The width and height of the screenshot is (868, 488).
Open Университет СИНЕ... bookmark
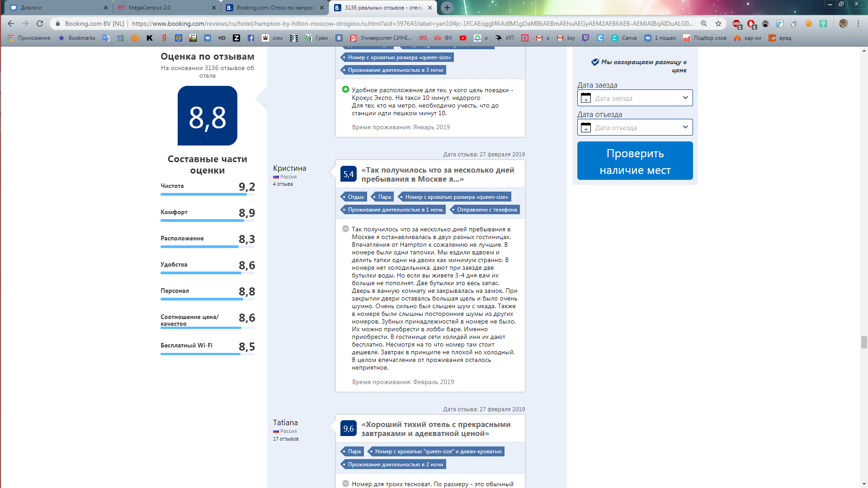381,38
